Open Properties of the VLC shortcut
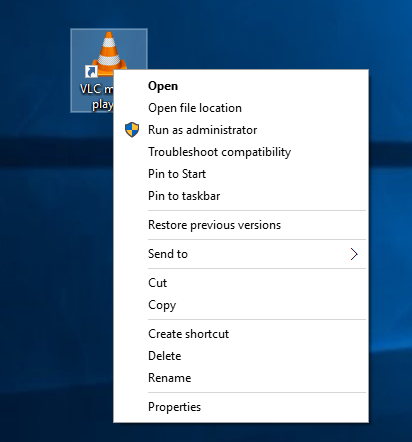Screen dimensions: 412x442 pos(241,407)
